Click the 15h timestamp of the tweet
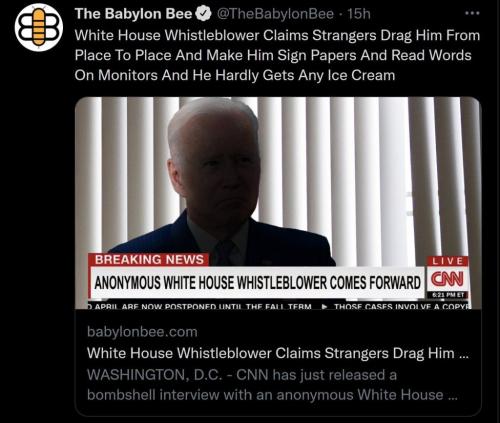500x423 pixels. tap(359, 14)
